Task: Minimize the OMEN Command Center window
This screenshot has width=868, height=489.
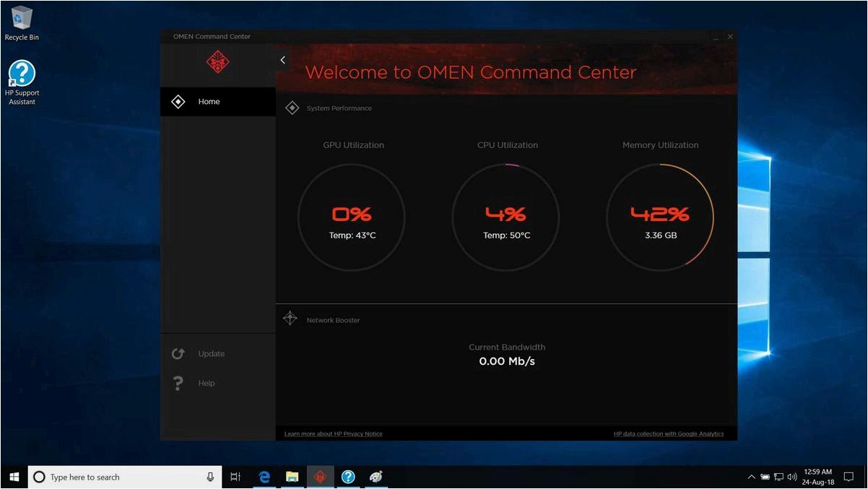Action: [716, 37]
